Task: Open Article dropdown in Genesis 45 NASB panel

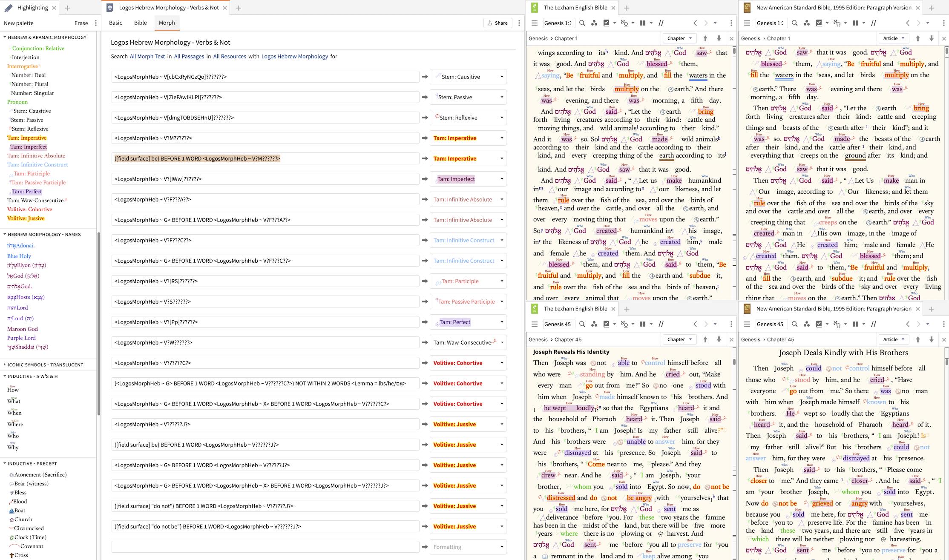Action: pos(893,339)
